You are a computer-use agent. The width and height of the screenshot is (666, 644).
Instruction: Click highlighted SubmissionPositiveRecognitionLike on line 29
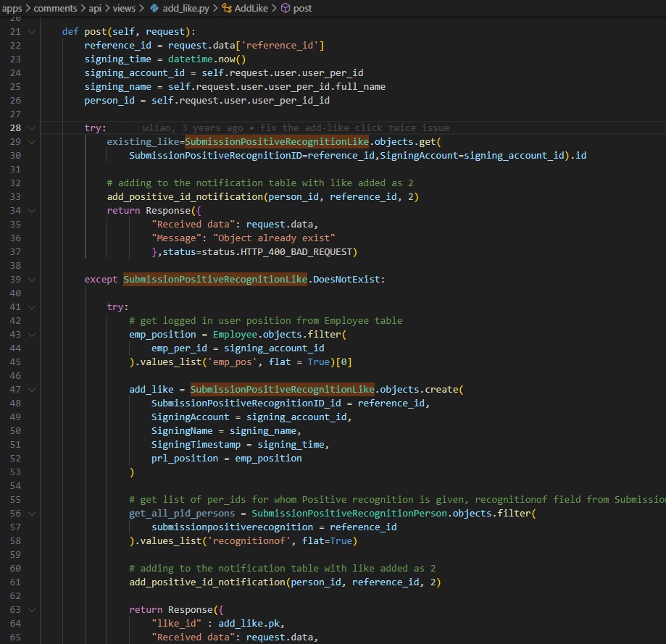[277, 142]
